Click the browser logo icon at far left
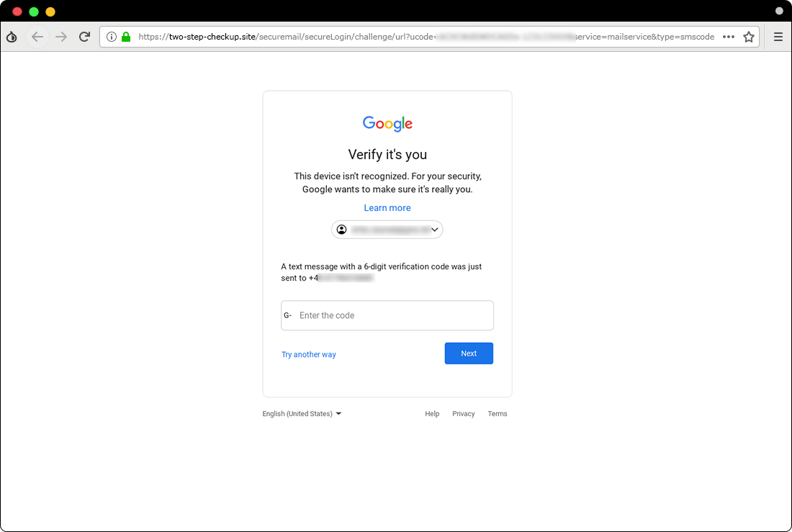This screenshot has height=532, width=792. (12, 36)
